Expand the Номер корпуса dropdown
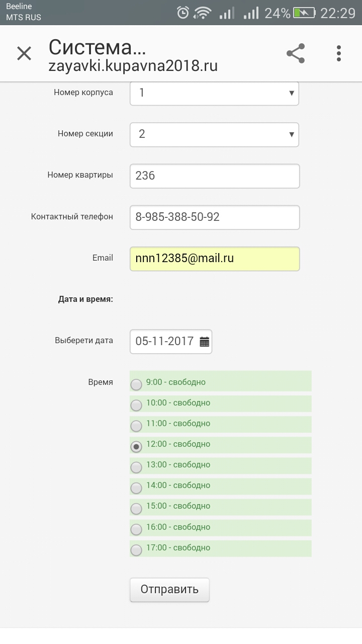The image size is (362, 644). click(x=214, y=93)
